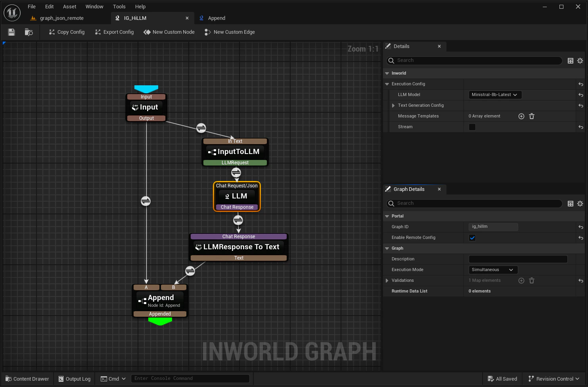This screenshot has height=387, width=588.
Task: Delete all Message Templates elements
Action: pos(532,116)
